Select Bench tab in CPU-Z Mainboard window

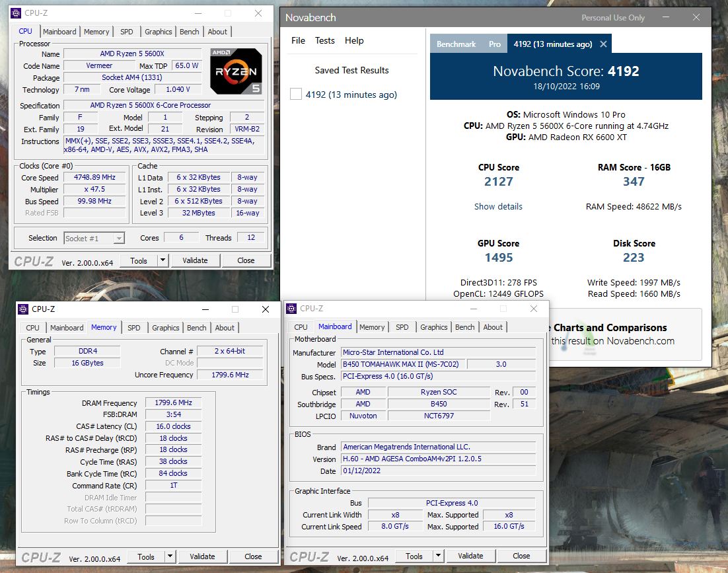pos(465,327)
